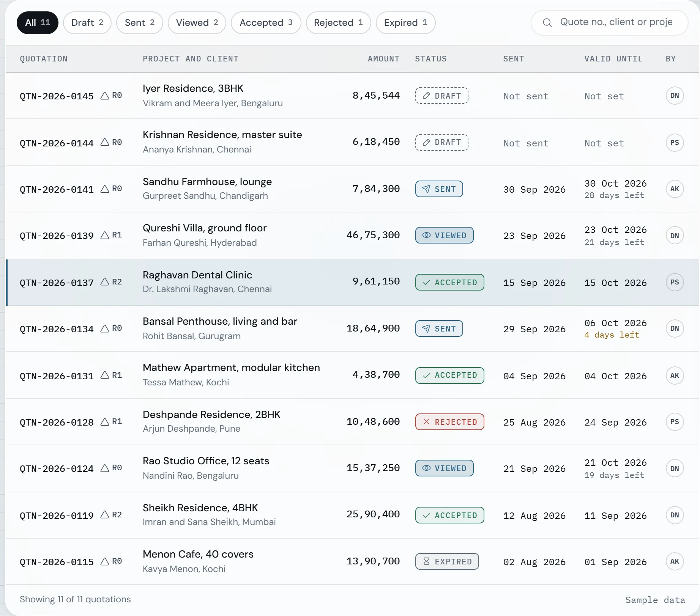Click the ACCEPTED badge for Mathew Apartment

(x=450, y=376)
